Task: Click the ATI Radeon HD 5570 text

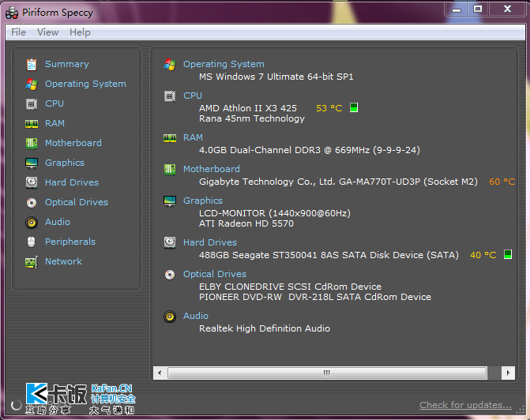Action: coord(246,223)
